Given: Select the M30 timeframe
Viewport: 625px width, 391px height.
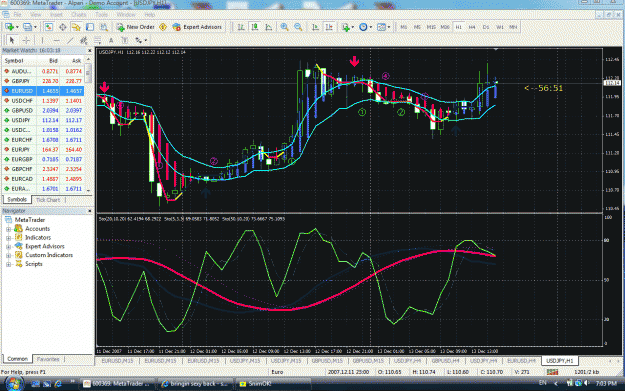Looking at the screenshot, I should [x=445, y=27].
